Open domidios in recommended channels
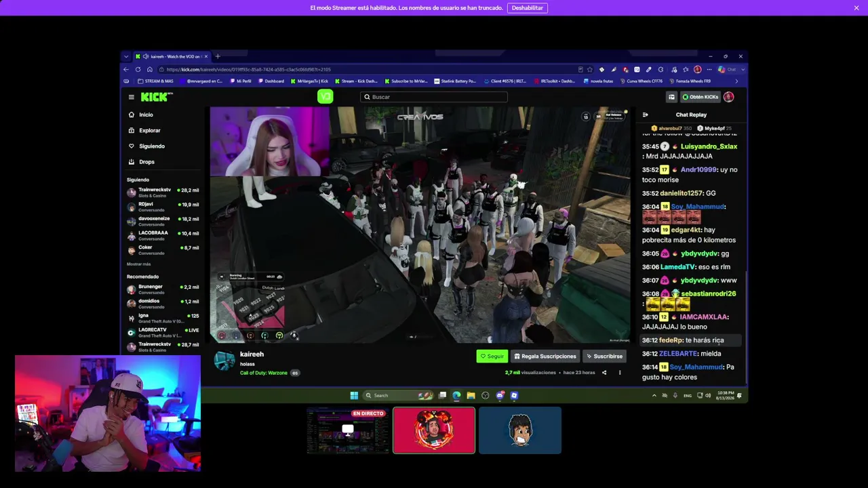 click(x=163, y=304)
